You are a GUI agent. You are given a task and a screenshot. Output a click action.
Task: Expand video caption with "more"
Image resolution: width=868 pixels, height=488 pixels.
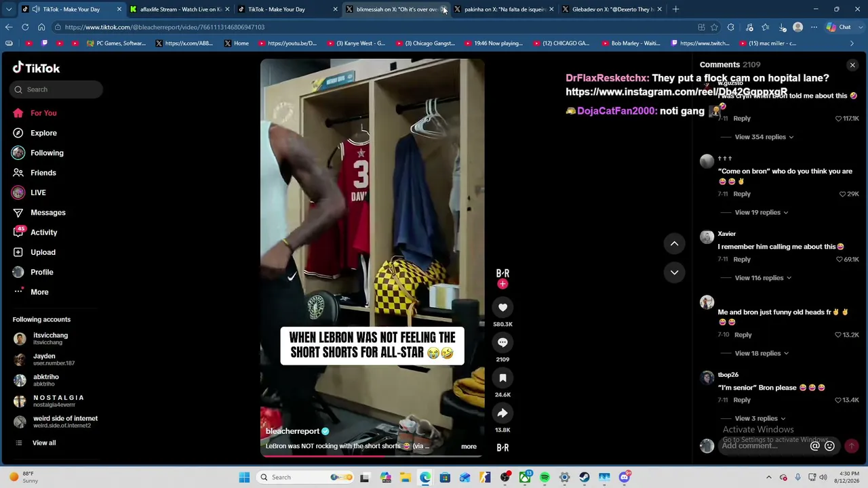469,447
